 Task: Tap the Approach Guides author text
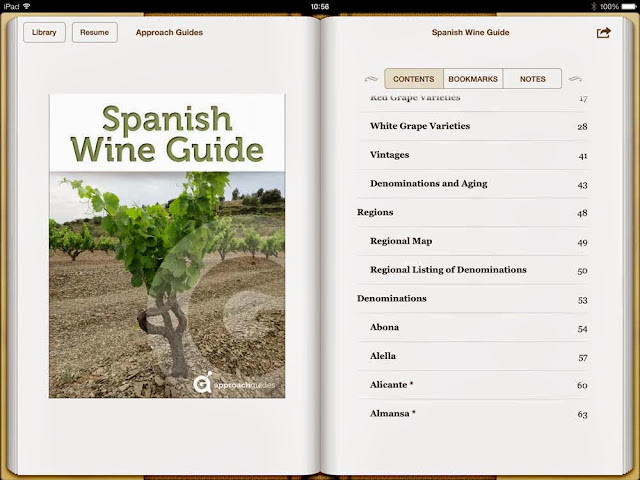[x=169, y=32]
